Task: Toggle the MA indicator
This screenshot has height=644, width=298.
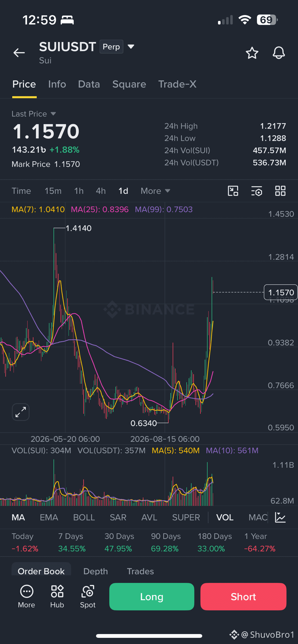Action: click(x=18, y=517)
